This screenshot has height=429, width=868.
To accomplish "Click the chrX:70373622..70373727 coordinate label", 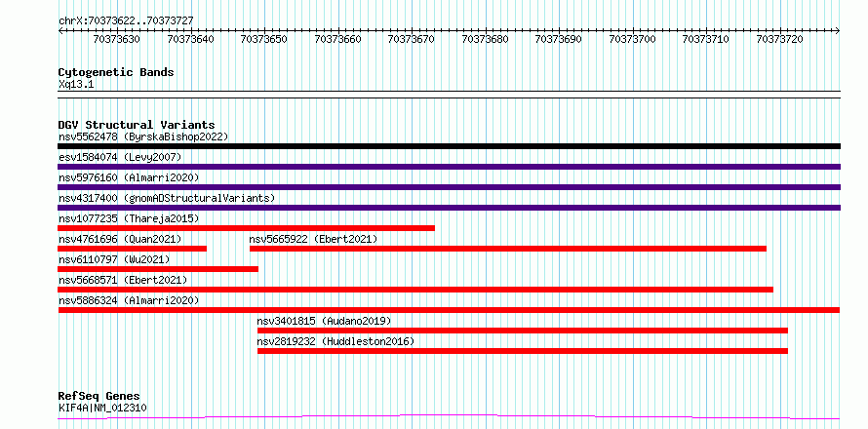I will coord(126,20).
